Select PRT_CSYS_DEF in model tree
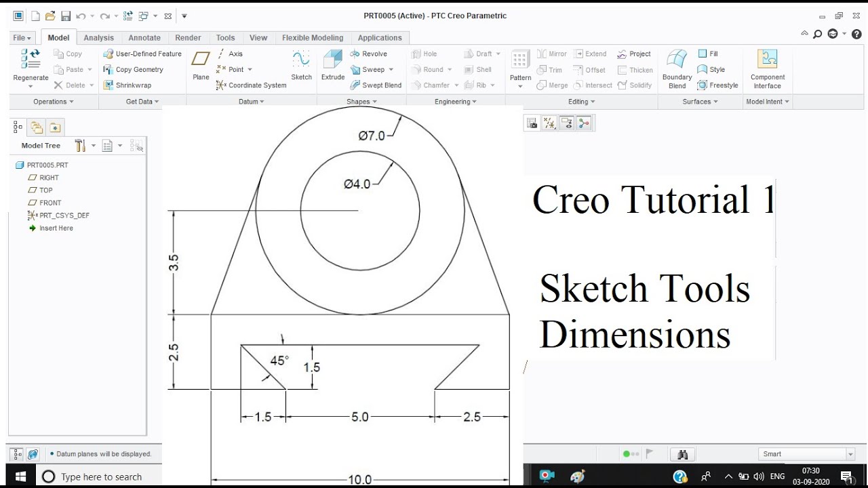Viewport: 868px width, 488px height. (x=58, y=216)
